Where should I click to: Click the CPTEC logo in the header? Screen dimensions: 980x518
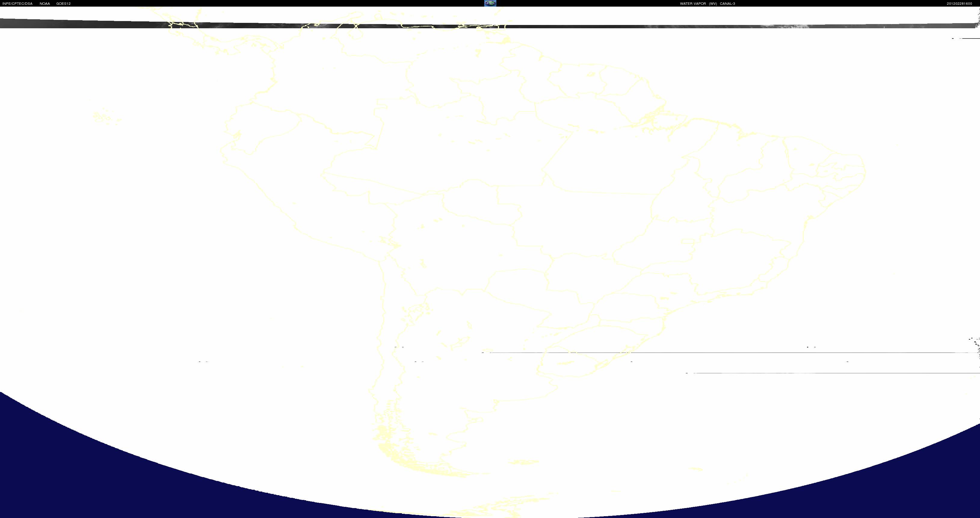tap(490, 3)
